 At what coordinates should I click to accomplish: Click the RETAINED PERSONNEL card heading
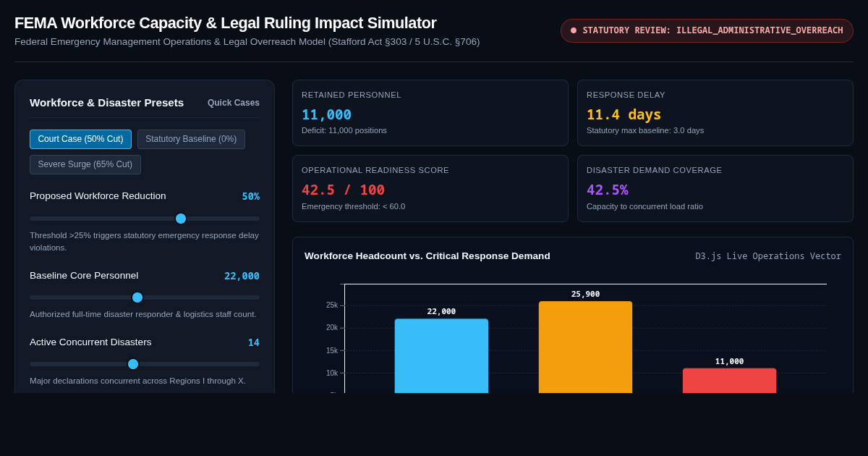[x=351, y=95]
